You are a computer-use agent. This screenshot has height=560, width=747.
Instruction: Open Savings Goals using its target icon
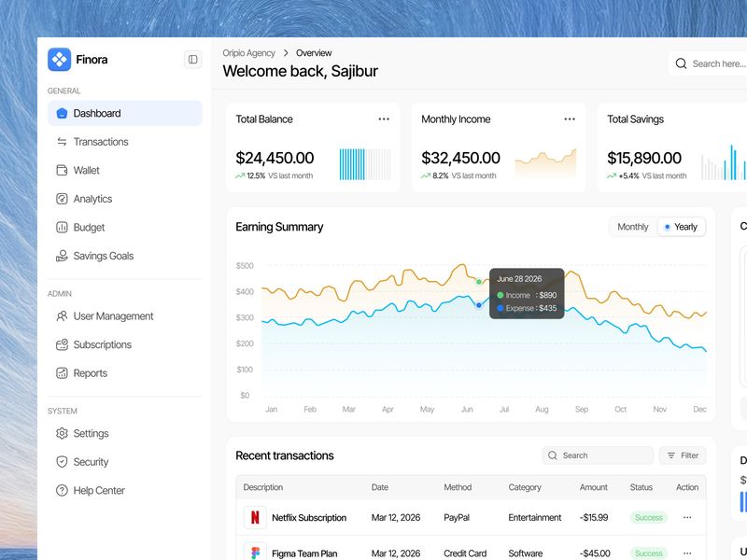click(62, 255)
